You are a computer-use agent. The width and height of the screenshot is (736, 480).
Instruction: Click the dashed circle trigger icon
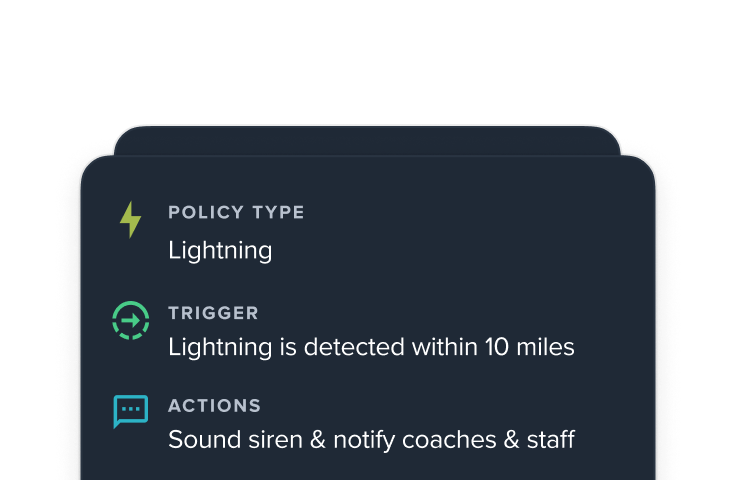click(130, 320)
